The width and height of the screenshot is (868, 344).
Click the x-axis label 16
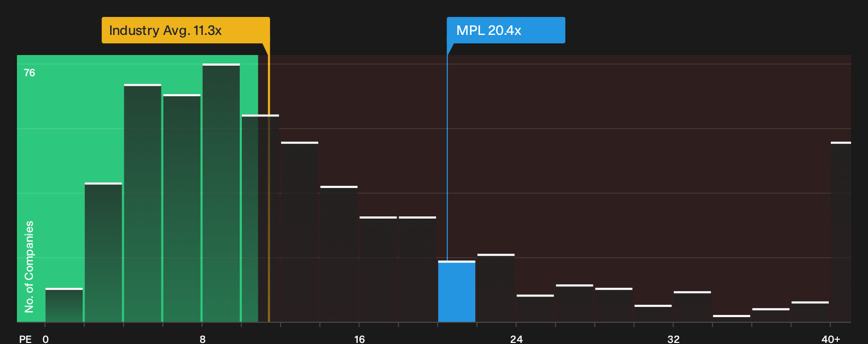point(359,339)
